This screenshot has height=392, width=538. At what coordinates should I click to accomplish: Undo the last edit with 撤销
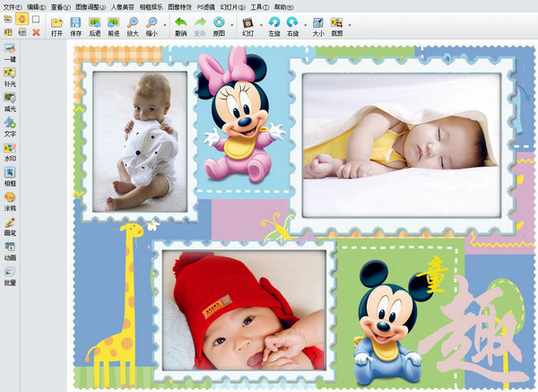(x=180, y=27)
